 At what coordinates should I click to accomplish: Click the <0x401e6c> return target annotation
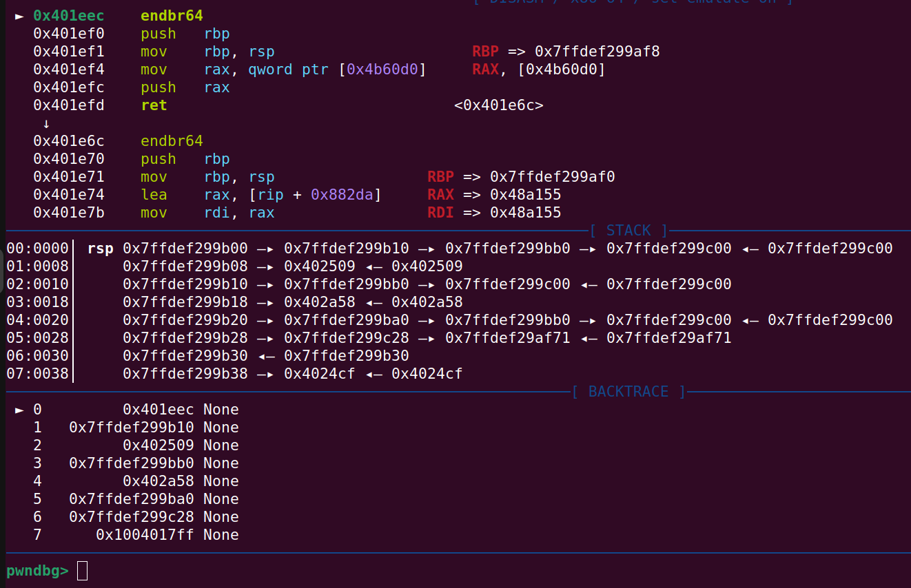tap(498, 105)
